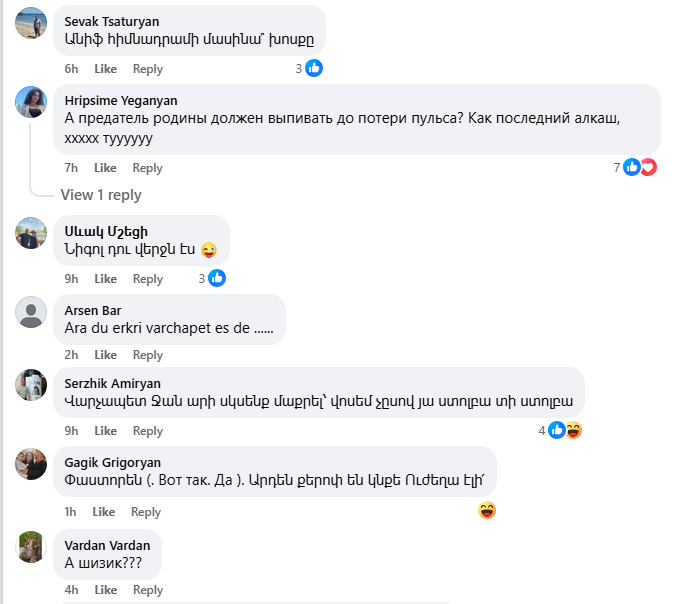
Task: Reply to Hripsime Yeganyan's comment
Action: (x=148, y=168)
